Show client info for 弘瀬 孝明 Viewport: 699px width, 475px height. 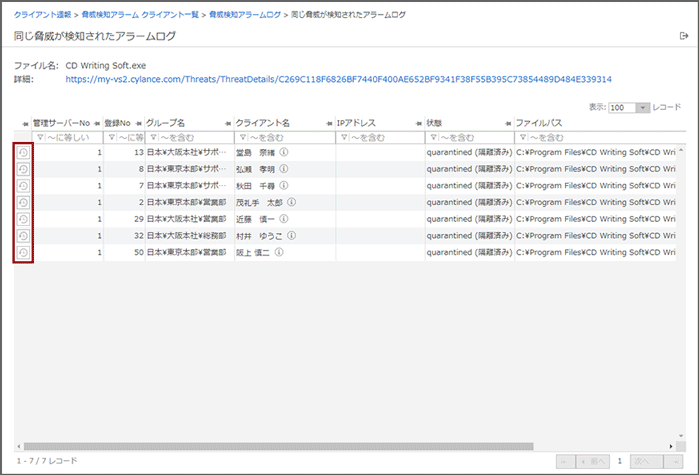click(x=284, y=169)
